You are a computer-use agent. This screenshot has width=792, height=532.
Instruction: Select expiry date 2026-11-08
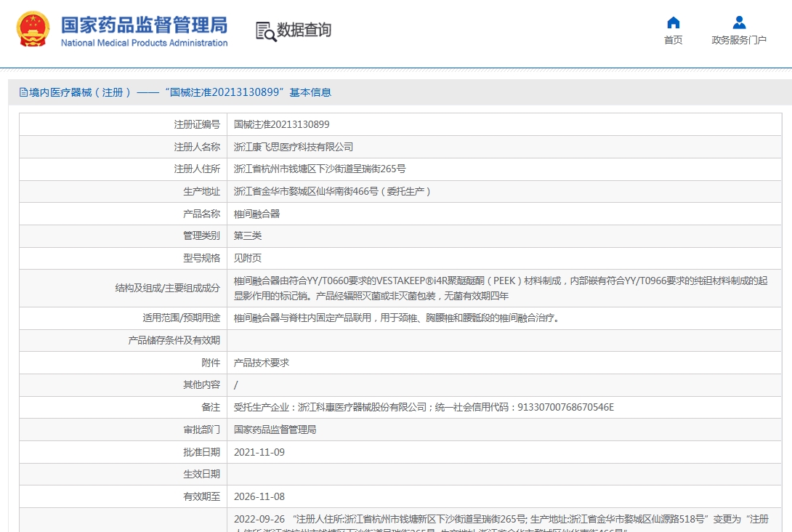click(259, 496)
